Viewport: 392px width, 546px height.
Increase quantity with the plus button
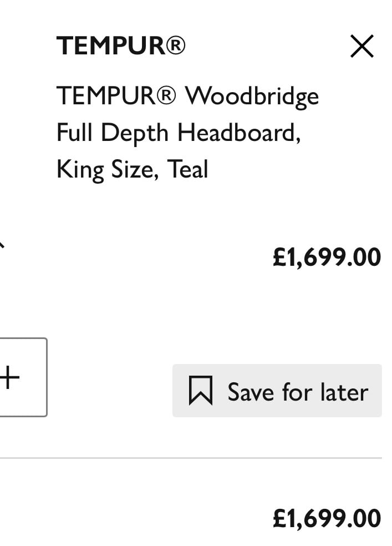pyautogui.click(x=17, y=377)
